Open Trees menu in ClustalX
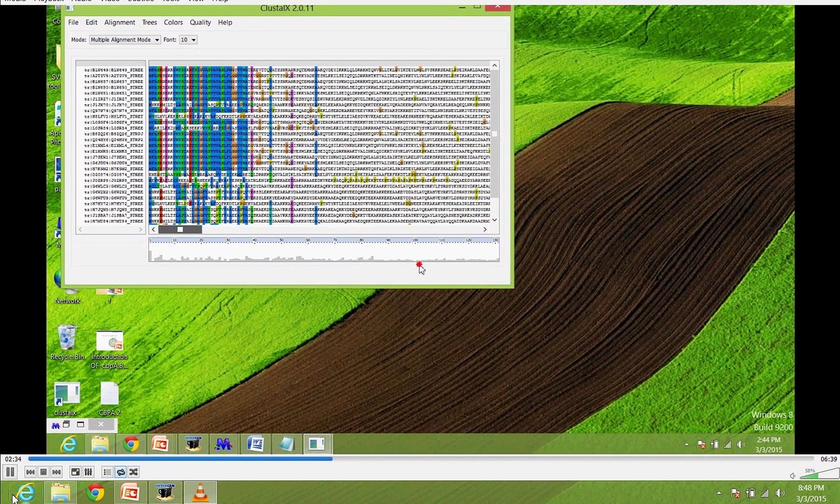The width and height of the screenshot is (840, 504). [x=150, y=22]
